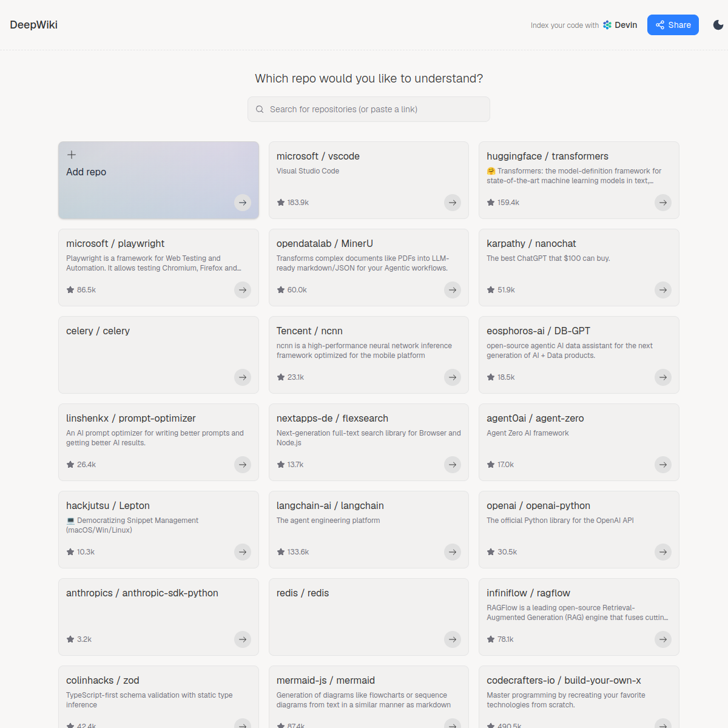Select the microsoft / playwright title
The height and width of the screenshot is (728, 728).
[x=115, y=244]
